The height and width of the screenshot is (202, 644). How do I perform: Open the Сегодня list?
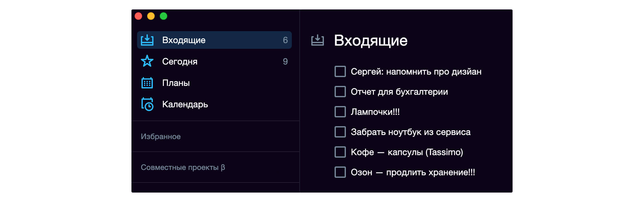214,61
